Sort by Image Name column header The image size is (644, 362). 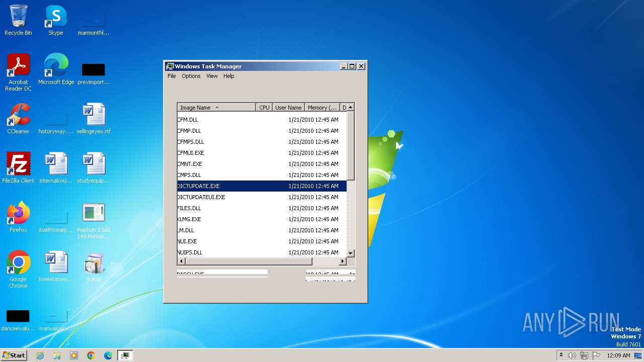pyautogui.click(x=217, y=107)
